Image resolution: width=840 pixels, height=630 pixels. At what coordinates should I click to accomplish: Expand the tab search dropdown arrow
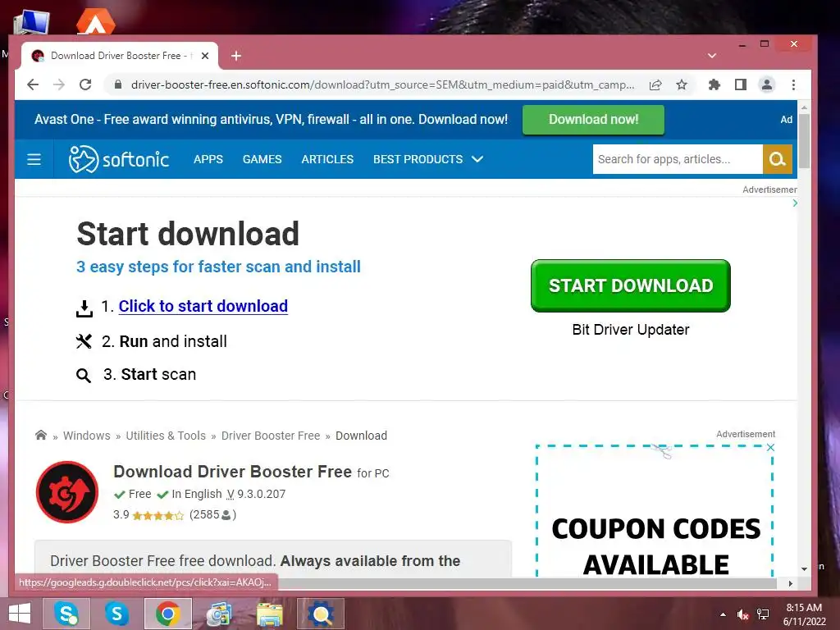[712, 56]
